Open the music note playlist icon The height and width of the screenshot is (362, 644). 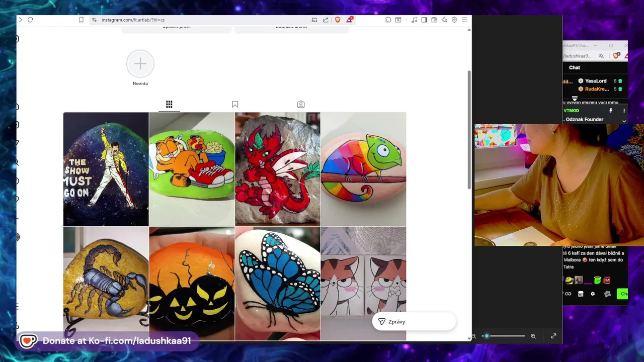pyautogui.click(x=414, y=20)
